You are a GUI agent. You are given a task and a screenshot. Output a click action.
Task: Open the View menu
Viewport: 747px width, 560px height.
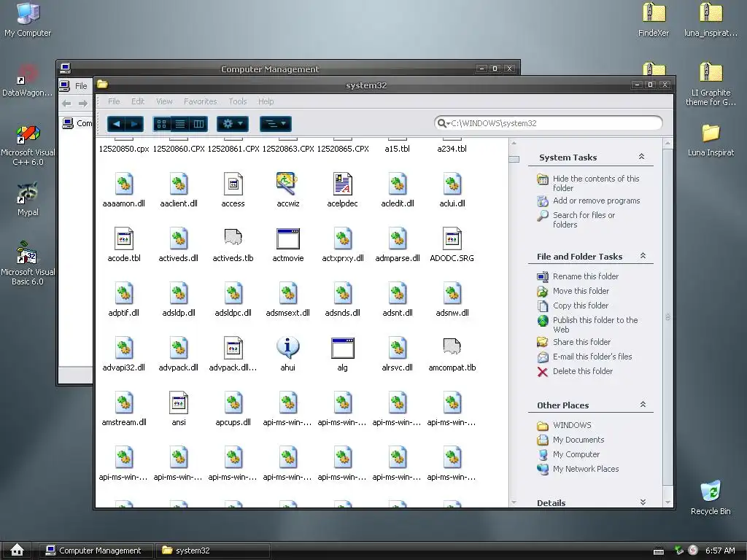[164, 101]
